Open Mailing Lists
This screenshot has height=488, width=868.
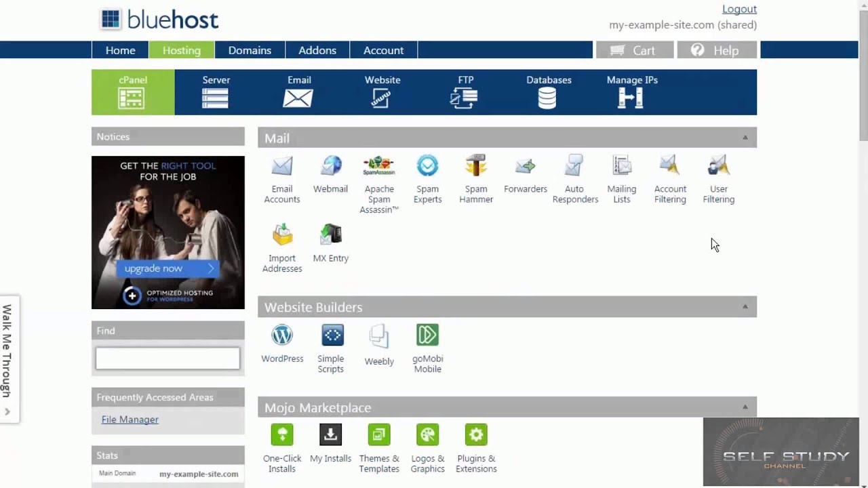[x=622, y=180]
